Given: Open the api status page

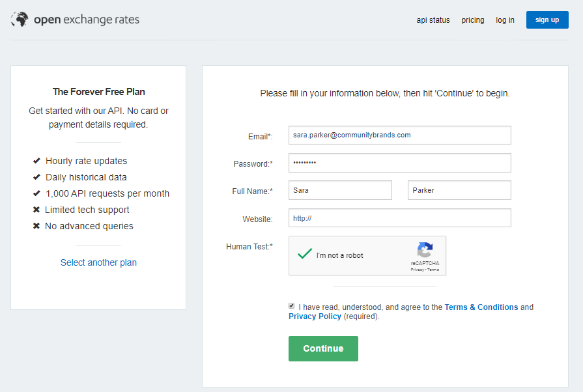Looking at the screenshot, I should coord(433,20).
